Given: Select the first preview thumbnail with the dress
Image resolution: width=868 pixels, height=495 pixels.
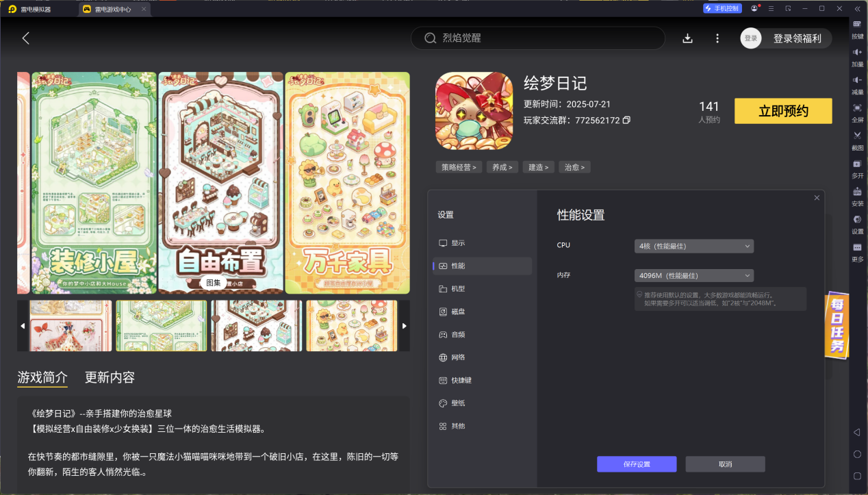Looking at the screenshot, I should click(x=71, y=326).
